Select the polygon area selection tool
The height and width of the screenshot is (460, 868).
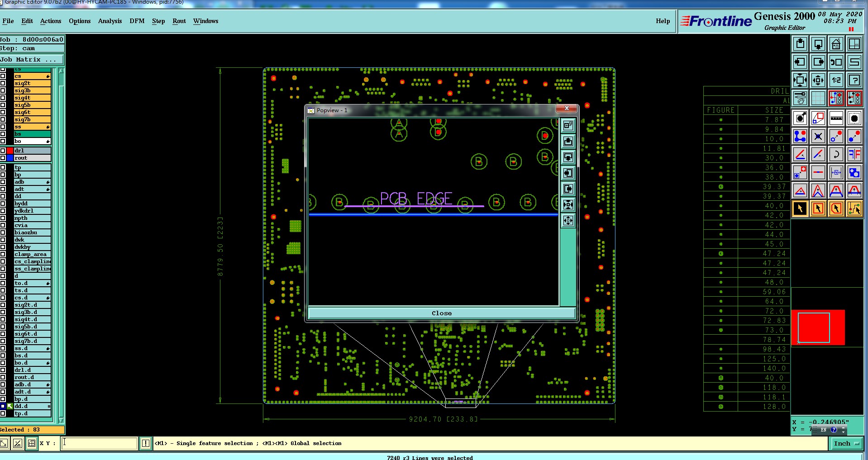click(x=836, y=209)
